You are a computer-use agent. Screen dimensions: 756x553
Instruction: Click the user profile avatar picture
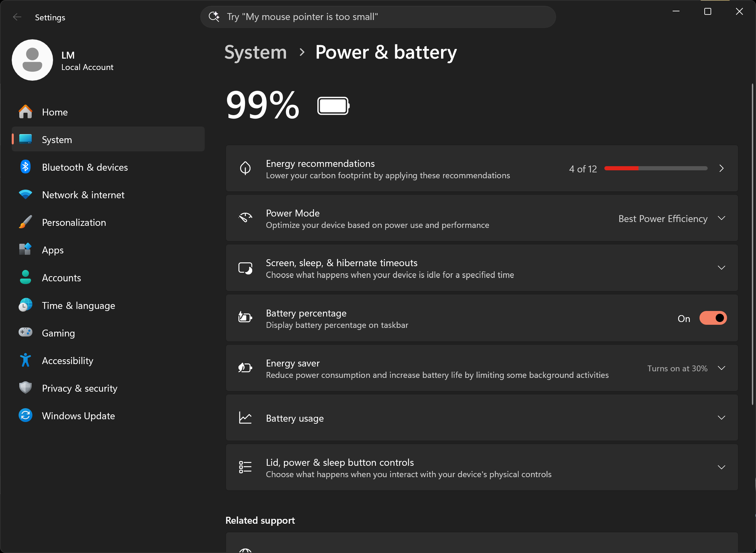click(x=32, y=60)
